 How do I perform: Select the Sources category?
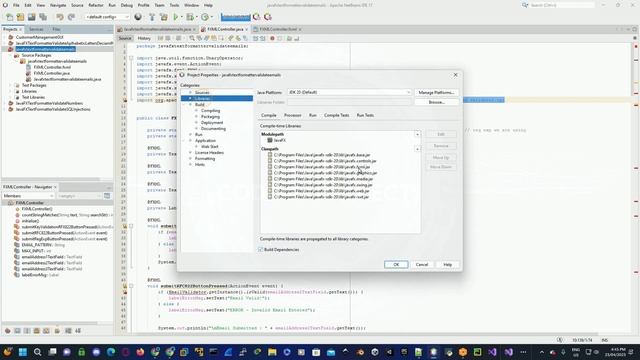click(x=202, y=93)
